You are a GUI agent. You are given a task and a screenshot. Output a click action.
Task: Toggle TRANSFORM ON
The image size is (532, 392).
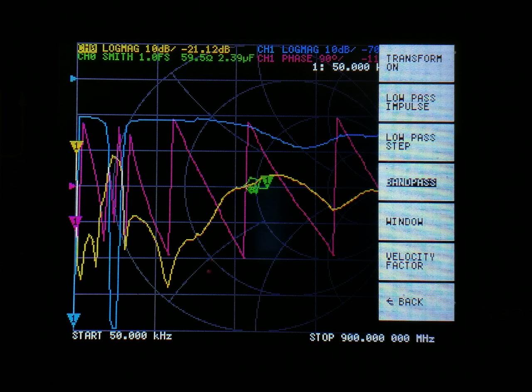pyautogui.click(x=416, y=63)
